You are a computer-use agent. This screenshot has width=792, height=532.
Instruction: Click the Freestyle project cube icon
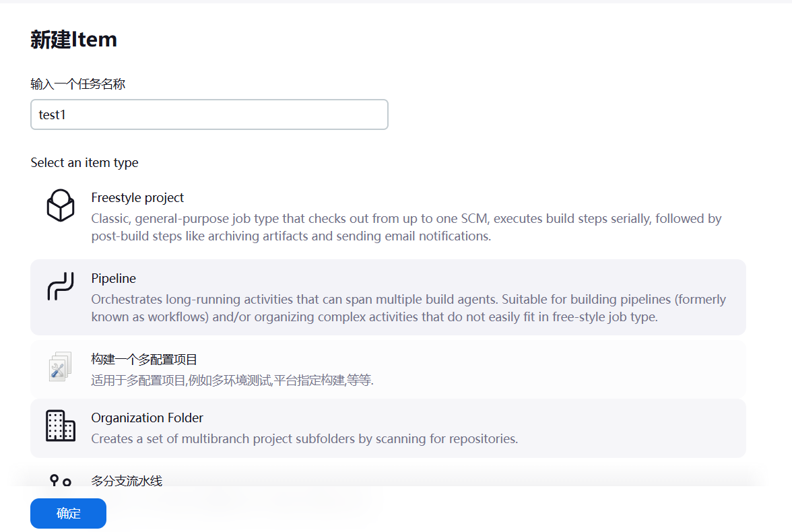click(61, 205)
